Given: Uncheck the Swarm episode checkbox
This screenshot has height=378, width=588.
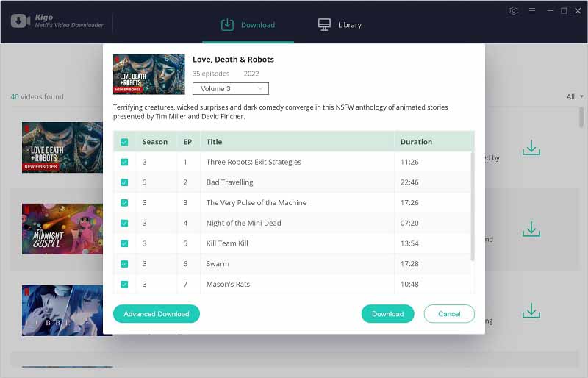Looking at the screenshot, I should 124,264.
